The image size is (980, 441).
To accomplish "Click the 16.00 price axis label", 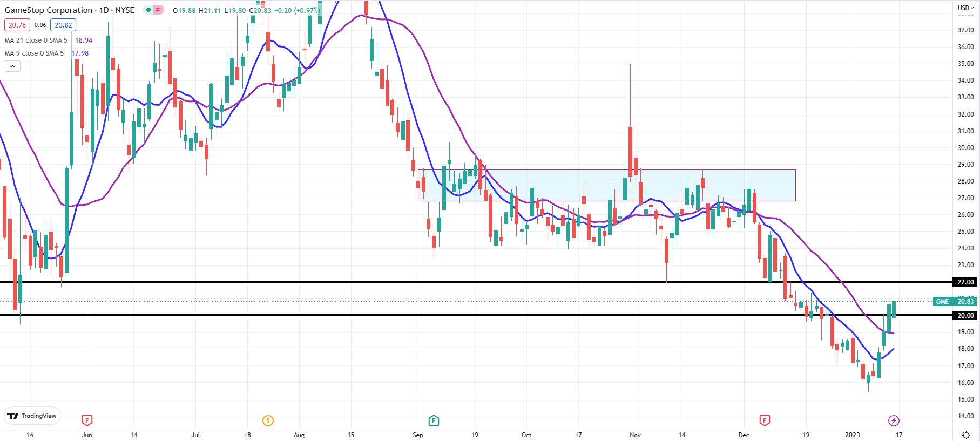I will coord(965,382).
